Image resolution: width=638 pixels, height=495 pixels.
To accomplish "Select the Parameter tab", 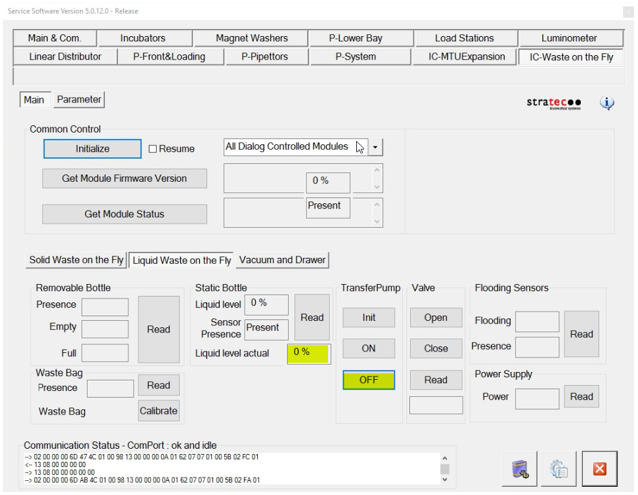I will tap(78, 100).
